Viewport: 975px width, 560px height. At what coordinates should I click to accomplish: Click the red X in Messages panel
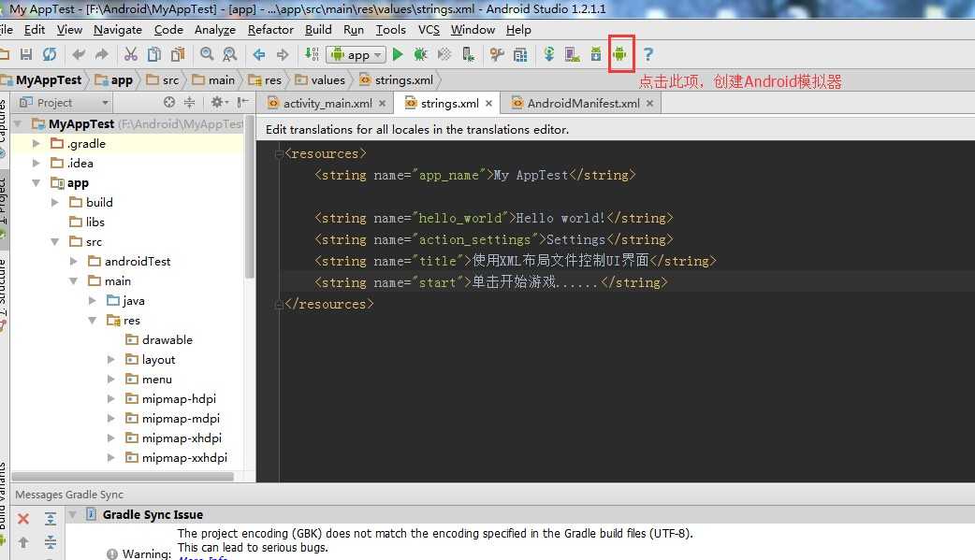coord(23,518)
